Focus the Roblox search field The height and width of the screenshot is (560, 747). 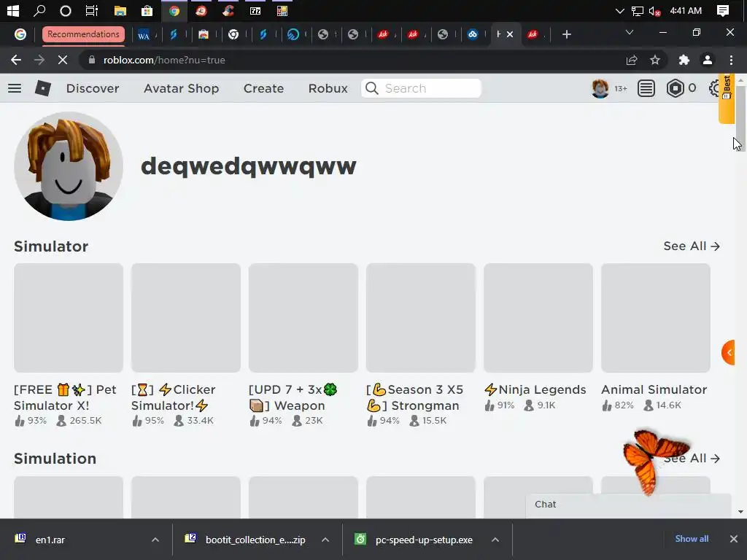421,88
